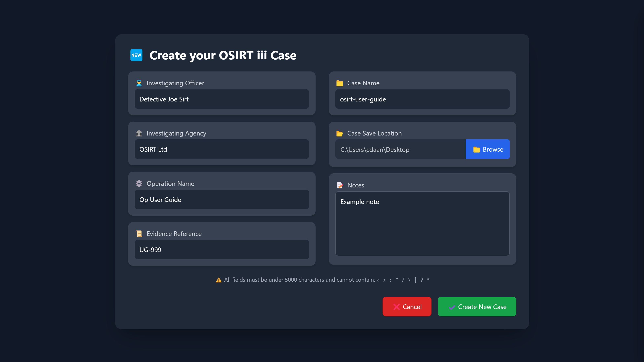Click the NEW badge icon beside the title

tap(136, 55)
